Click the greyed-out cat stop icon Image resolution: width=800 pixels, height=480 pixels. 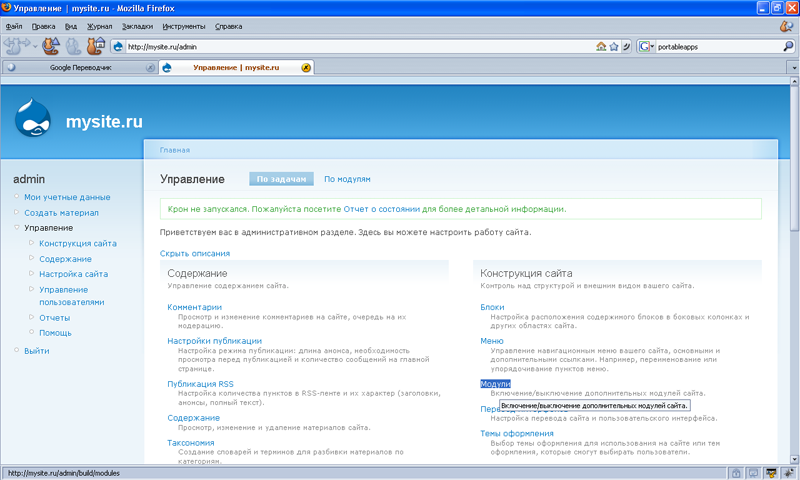tap(73, 46)
